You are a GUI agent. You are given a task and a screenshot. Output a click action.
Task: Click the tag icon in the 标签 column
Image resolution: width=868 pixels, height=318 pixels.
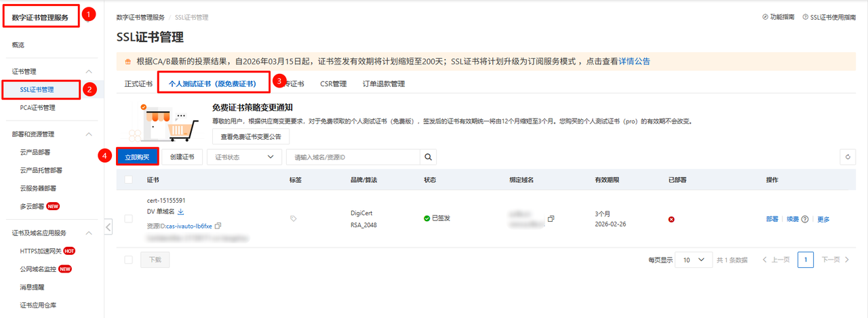click(293, 218)
